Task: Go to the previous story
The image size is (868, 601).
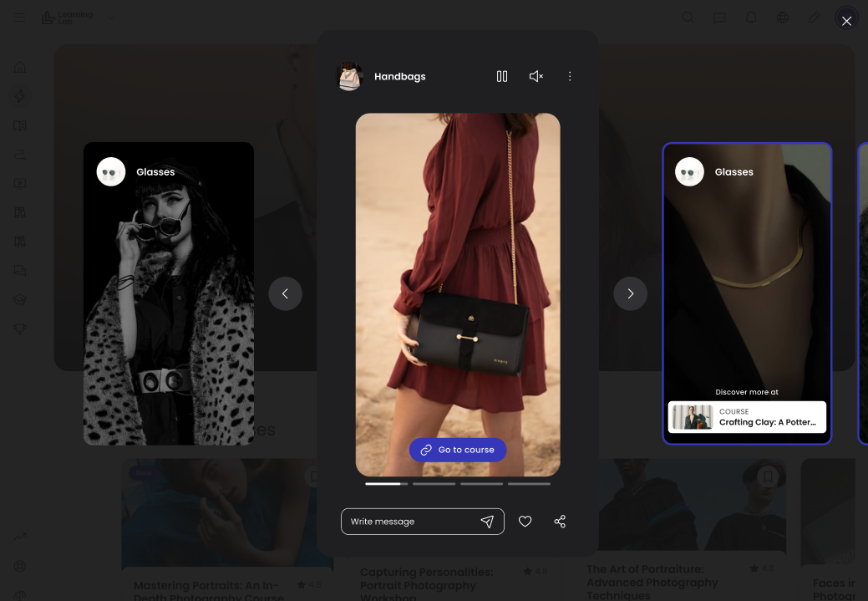Action: tap(285, 293)
